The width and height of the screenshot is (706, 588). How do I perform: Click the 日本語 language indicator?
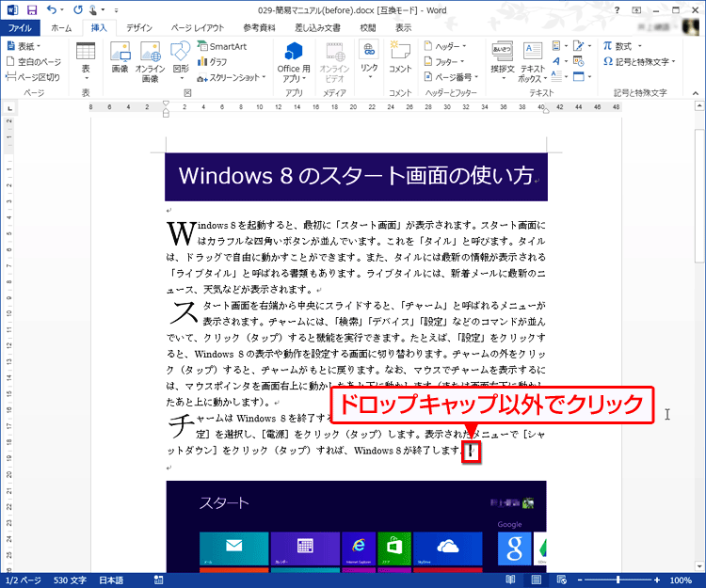click(x=111, y=580)
